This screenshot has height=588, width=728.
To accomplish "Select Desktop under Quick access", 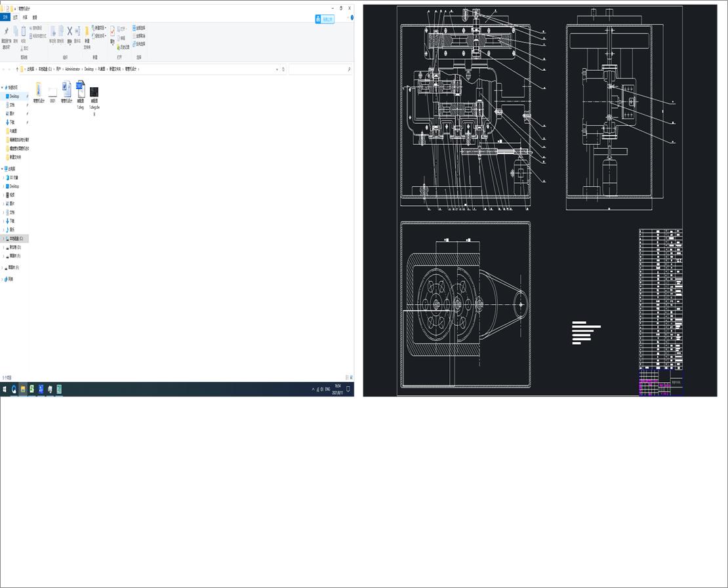I will (14, 96).
